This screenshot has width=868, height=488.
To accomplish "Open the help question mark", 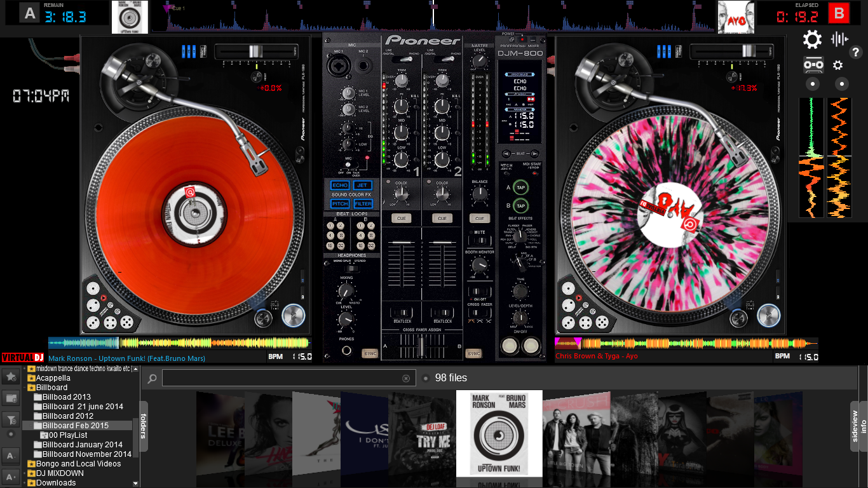I will click(856, 53).
